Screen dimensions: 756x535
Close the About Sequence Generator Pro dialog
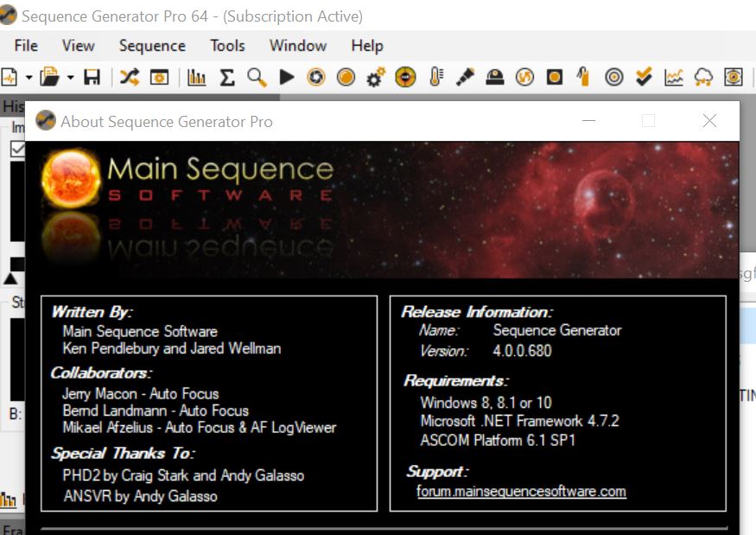(x=709, y=121)
